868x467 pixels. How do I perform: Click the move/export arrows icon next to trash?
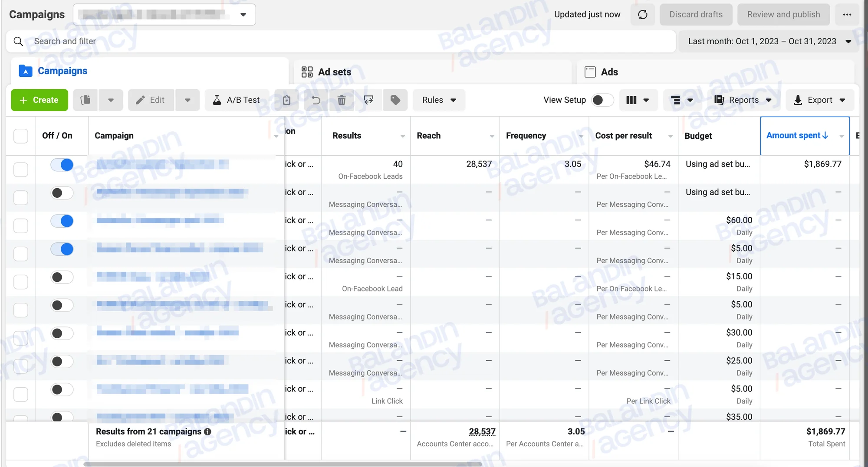pos(368,100)
